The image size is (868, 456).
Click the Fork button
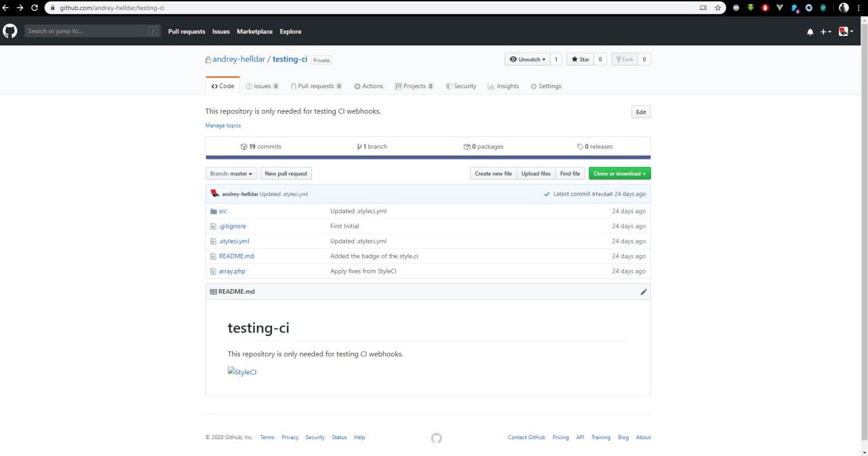point(625,60)
